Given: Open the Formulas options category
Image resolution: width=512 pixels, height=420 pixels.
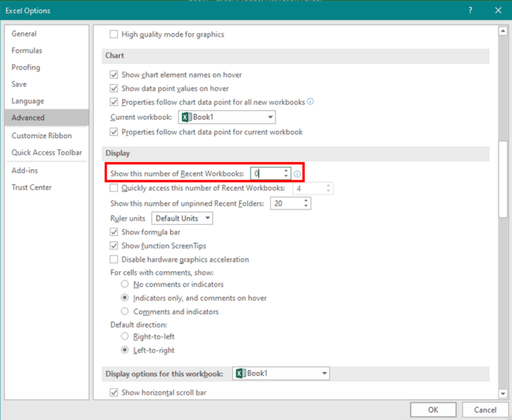Looking at the screenshot, I should 47,51.
